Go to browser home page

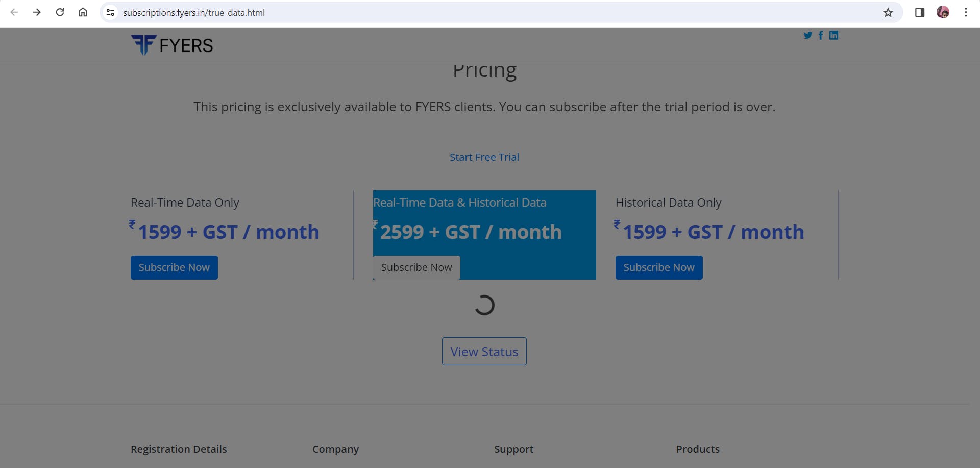tap(83, 12)
